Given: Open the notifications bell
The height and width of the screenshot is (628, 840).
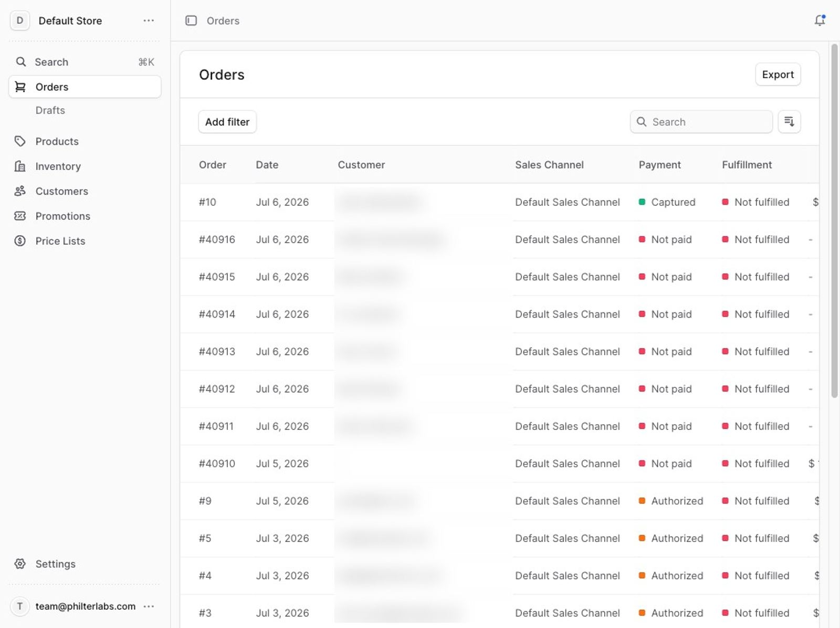Looking at the screenshot, I should pos(820,20).
